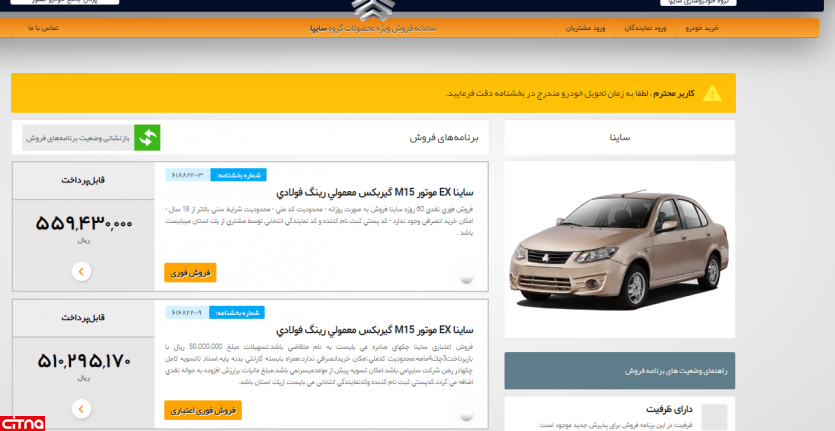Image resolution: width=835 pixels, height=431 pixels.
Task: Click the orange arrow under price 510,295,170
Action: pyautogui.click(x=82, y=409)
